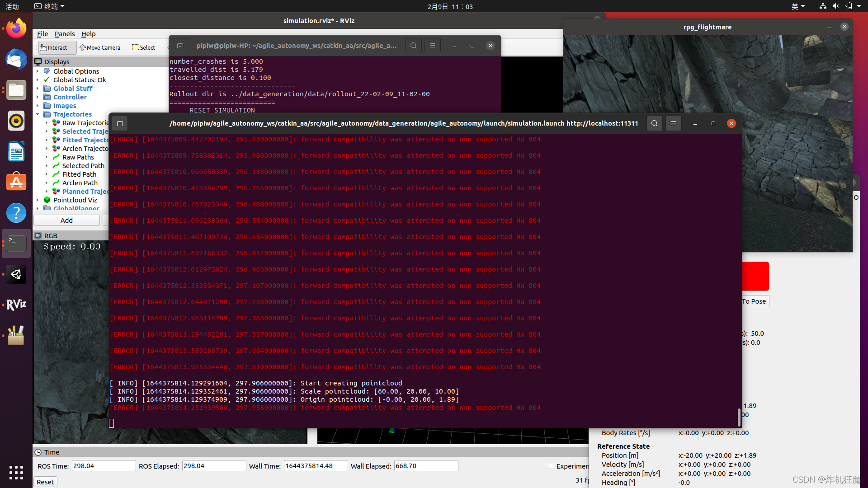Expand the Raw Paths display

[x=47, y=157]
